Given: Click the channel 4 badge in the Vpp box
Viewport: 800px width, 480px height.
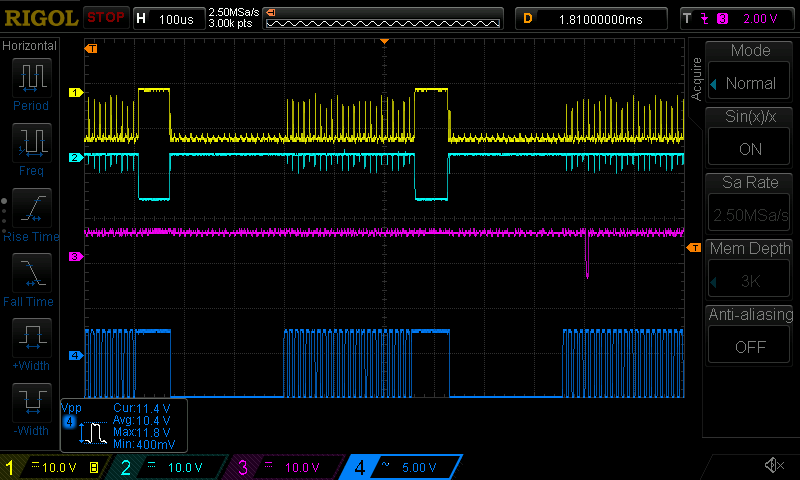Looking at the screenshot, I should pos(69,422).
